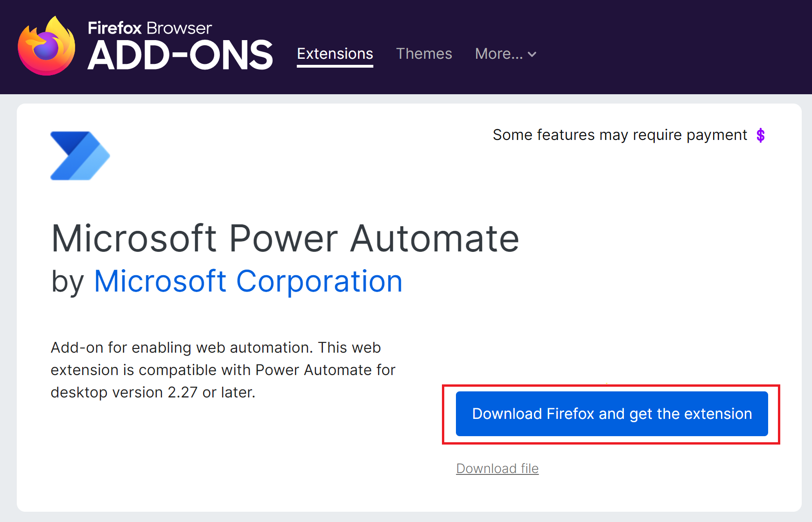Expand the chevron next to More...
The image size is (812, 522).
coord(532,55)
